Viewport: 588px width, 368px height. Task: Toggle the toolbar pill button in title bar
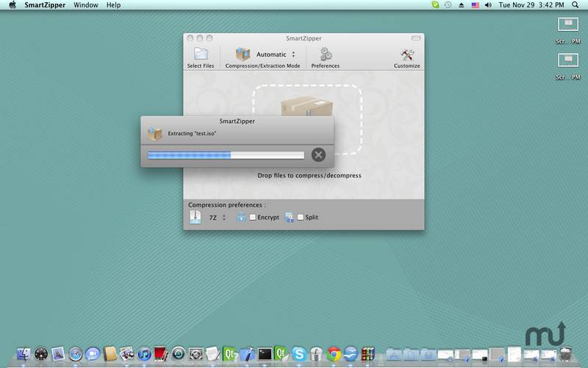(416, 38)
